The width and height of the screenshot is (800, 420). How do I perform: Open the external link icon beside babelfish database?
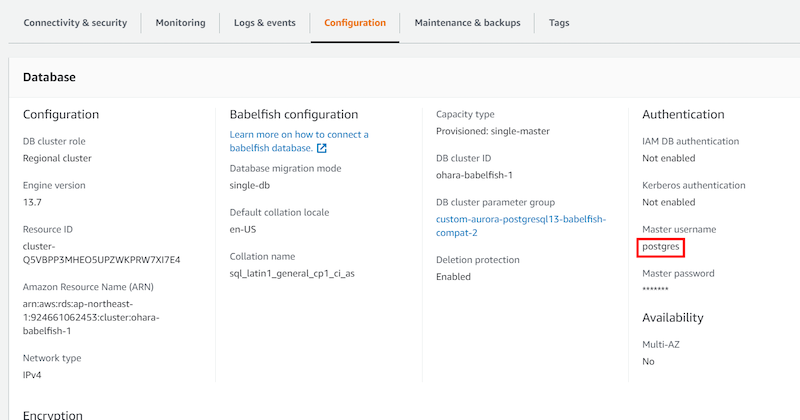(x=322, y=148)
